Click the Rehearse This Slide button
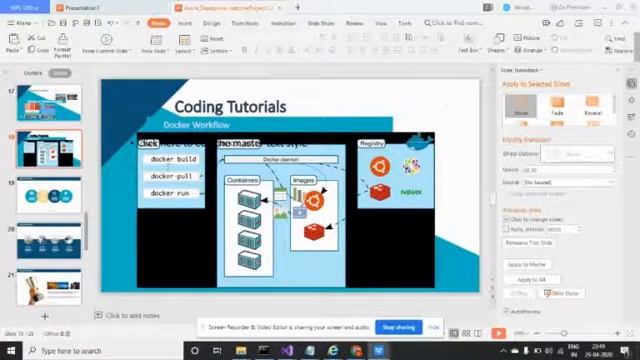Viewport: 640px width, 360px height. (x=529, y=243)
